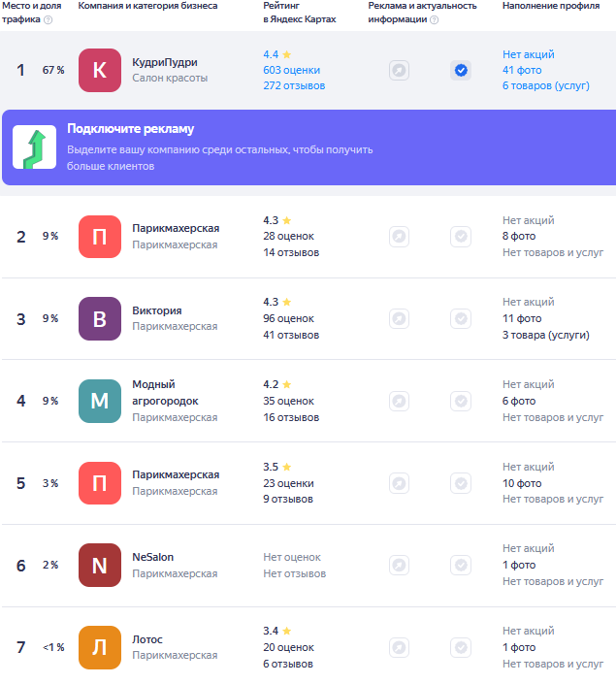This screenshot has height=684, width=616.
Task: Click the Наполнение профиля column header
Action: click(551, 6)
